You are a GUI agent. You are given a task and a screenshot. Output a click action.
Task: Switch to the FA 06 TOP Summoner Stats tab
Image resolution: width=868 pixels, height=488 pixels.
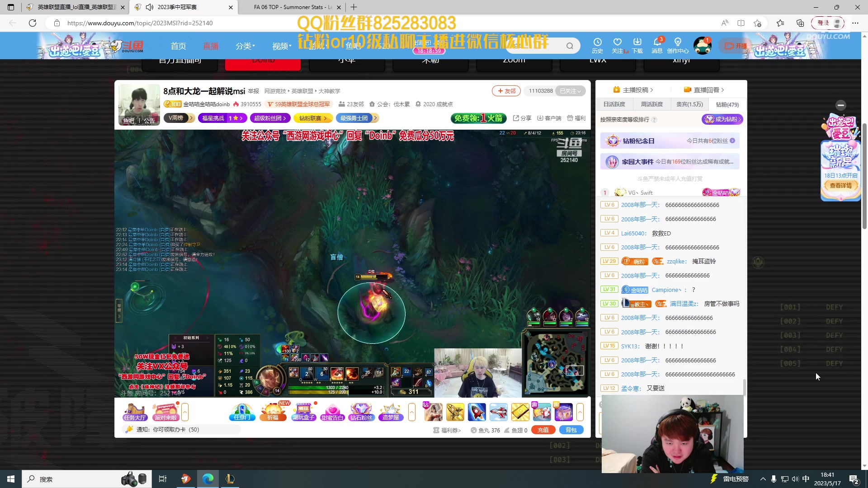(x=293, y=7)
